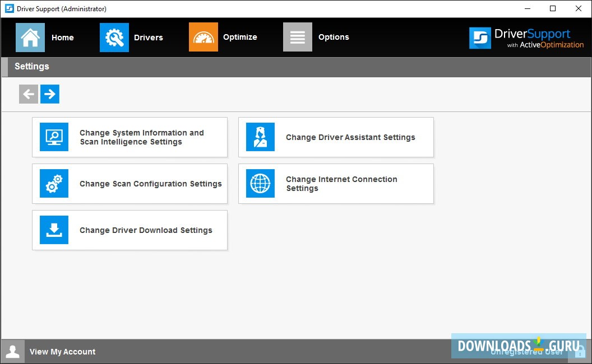Image resolution: width=592 pixels, height=364 pixels.
Task: Click the Scan Configuration gears icon
Action: [x=54, y=183]
